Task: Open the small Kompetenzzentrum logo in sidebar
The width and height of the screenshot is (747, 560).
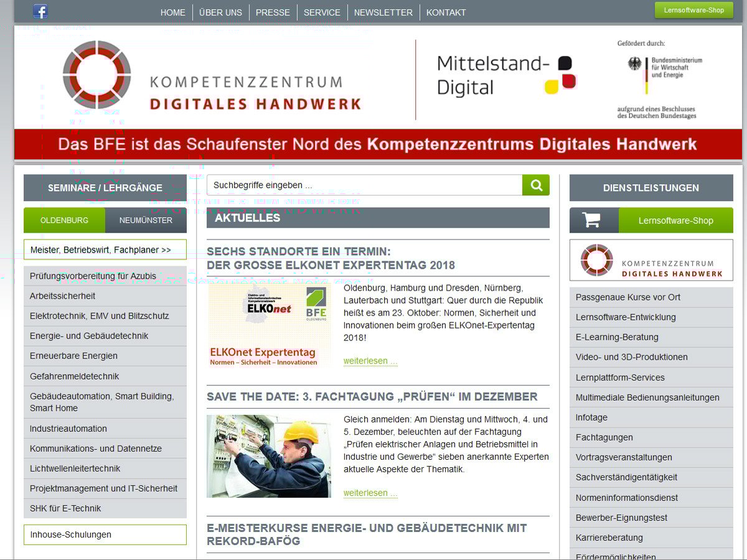Action: (x=651, y=260)
